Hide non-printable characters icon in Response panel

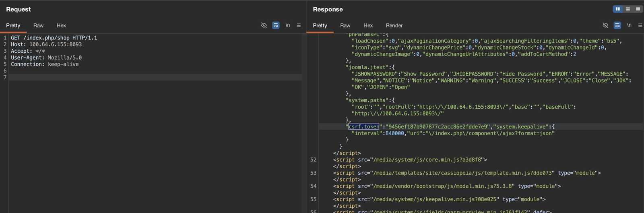605,25
